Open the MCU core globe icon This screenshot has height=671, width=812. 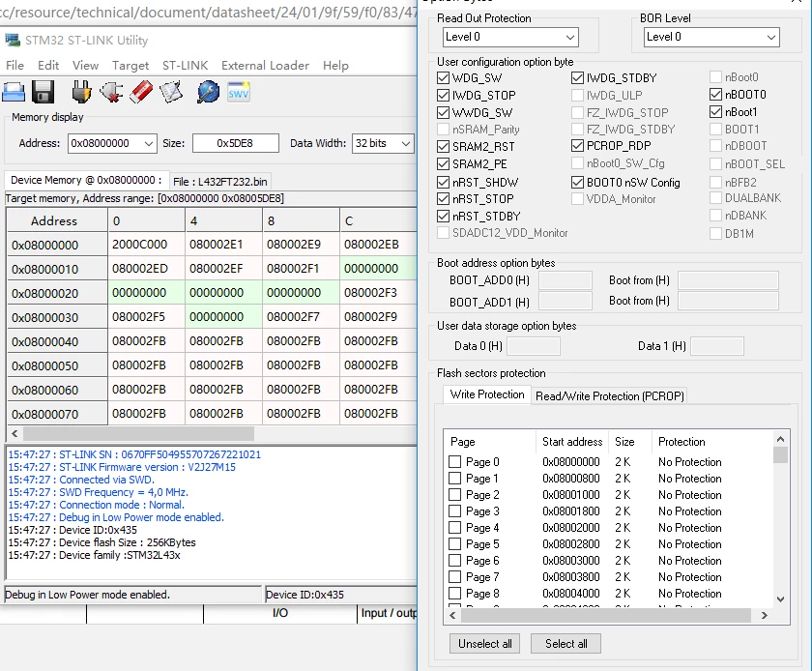(x=208, y=92)
